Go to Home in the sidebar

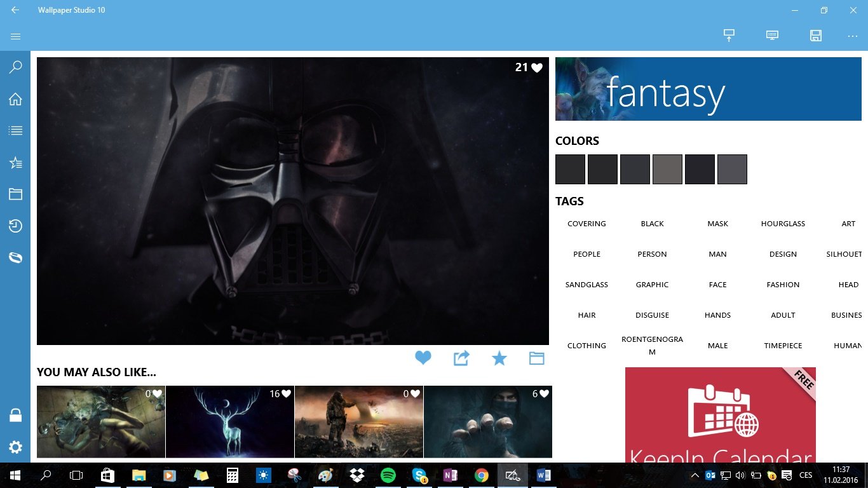click(x=15, y=99)
